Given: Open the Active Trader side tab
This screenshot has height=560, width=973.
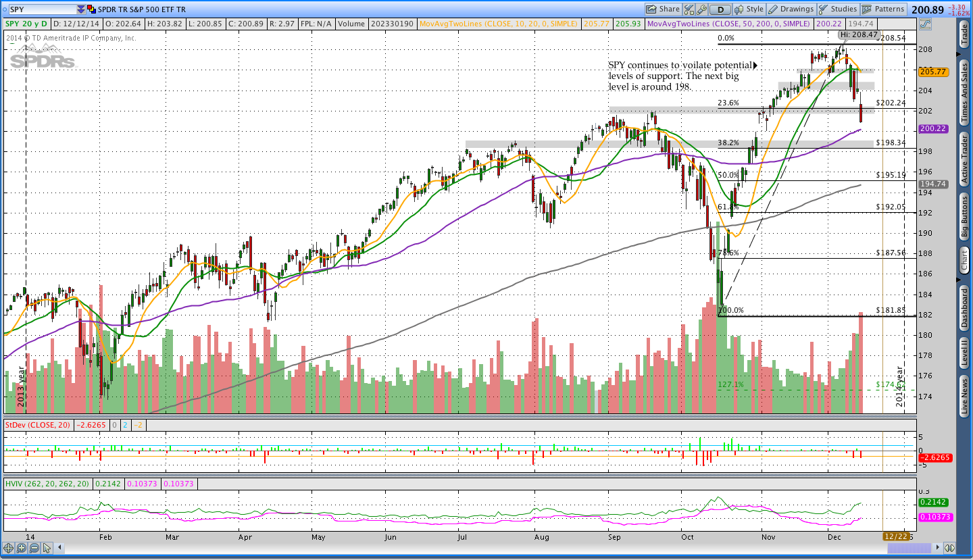Looking at the screenshot, I should pos(964,160).
